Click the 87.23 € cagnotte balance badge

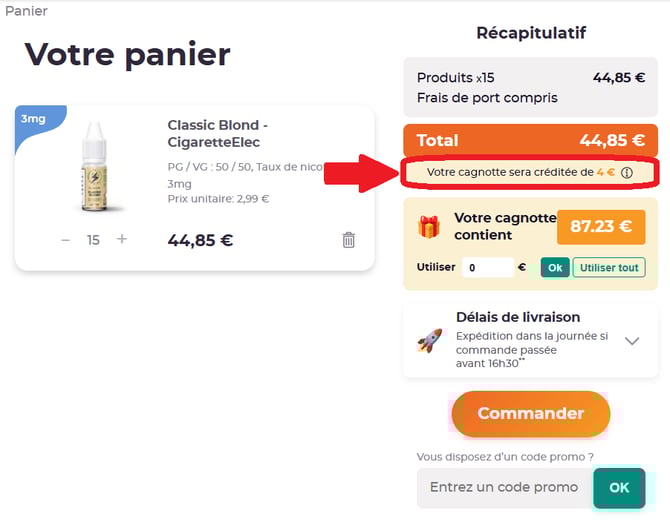click(601, 227)
